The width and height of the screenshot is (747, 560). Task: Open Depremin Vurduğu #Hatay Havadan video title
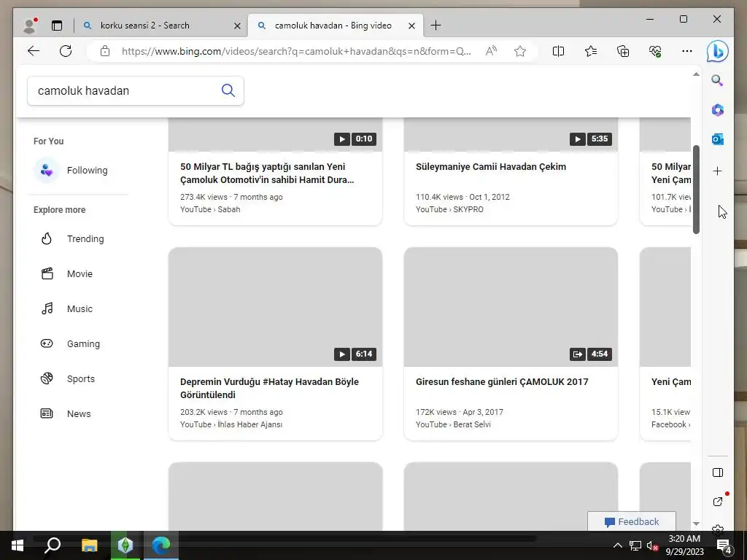pos(269,388)
